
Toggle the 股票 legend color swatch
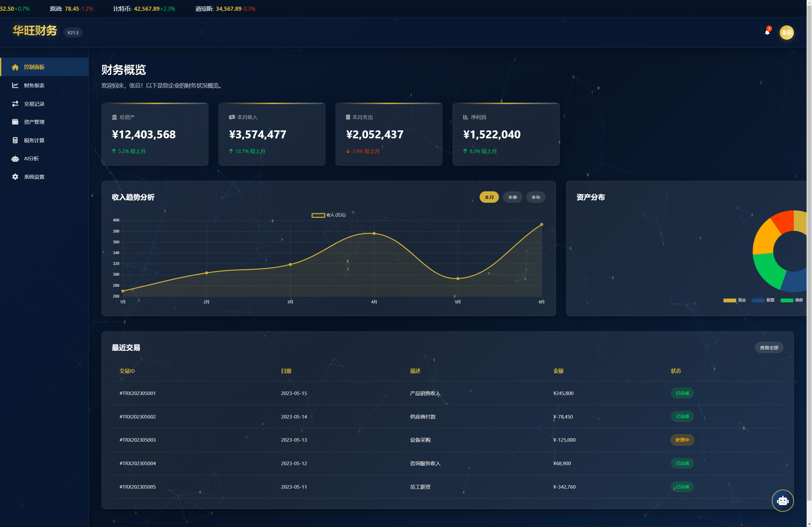coord(758,300)
